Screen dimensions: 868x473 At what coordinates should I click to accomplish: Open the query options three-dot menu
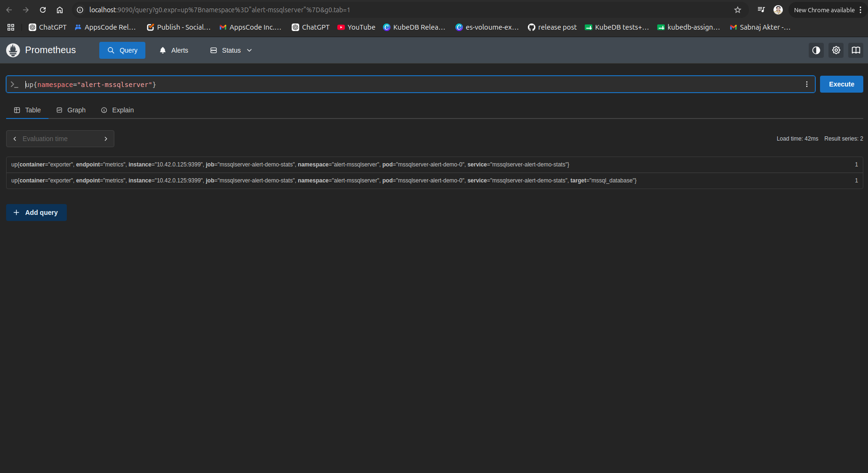[807, 84]
